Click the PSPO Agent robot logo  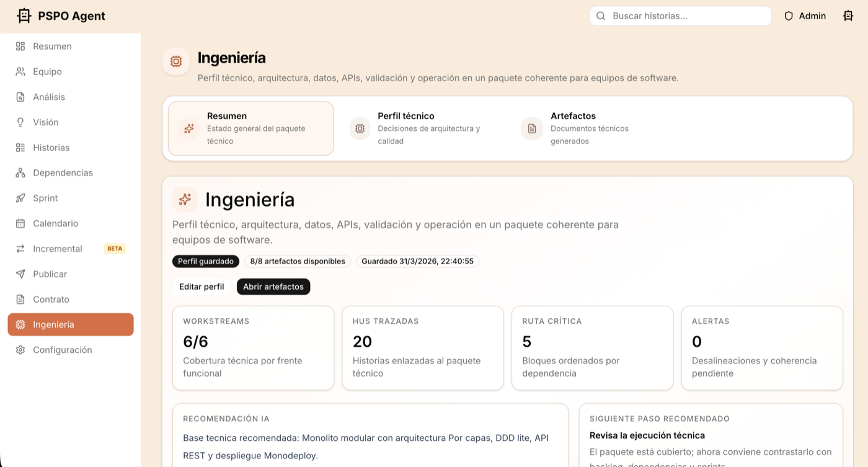pos(24,15)
